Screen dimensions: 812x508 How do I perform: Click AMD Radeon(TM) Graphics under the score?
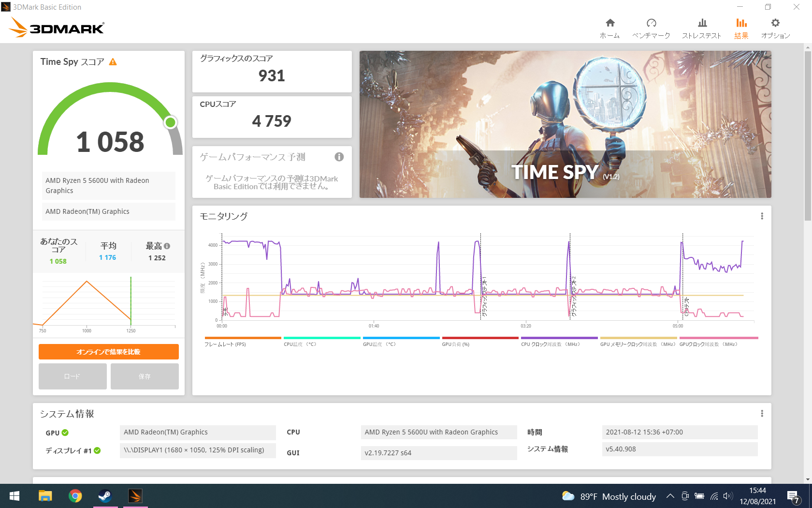tap(108, 211)
